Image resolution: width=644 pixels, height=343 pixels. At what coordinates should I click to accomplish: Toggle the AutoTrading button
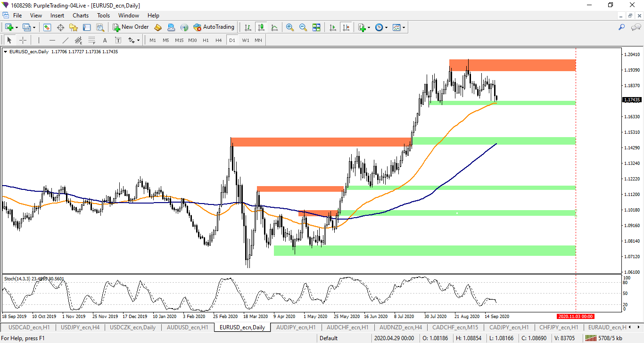[214, 27]
